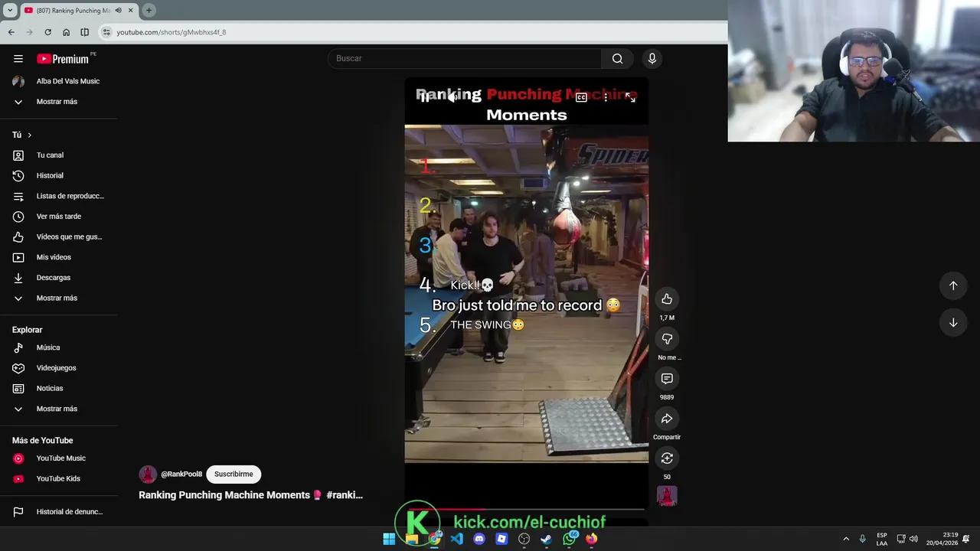Mute the Short with the speaker icon
Viewport: 980px width, 551px height.
point(454,97)
